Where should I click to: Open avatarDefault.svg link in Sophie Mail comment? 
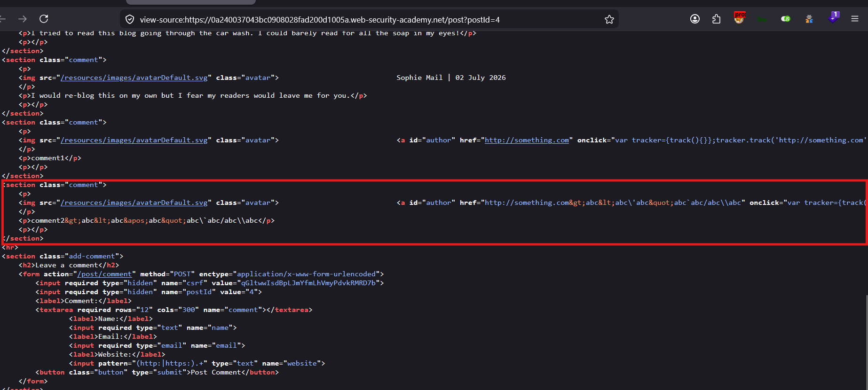coord(134,78)
